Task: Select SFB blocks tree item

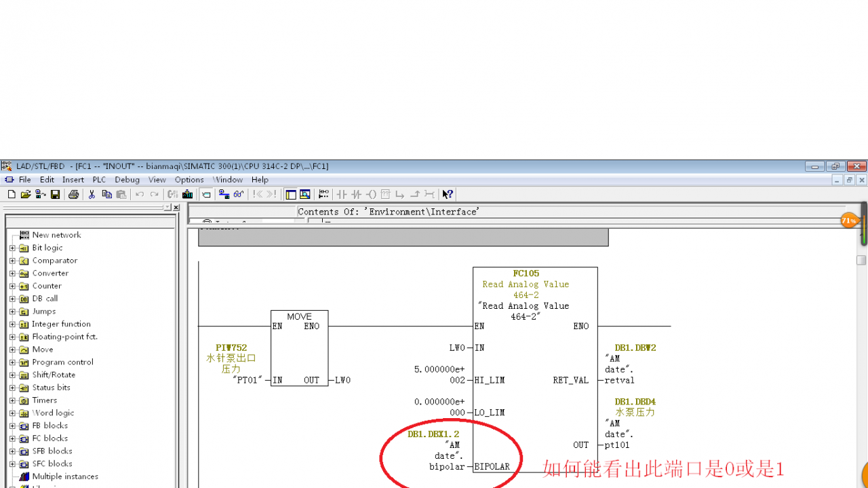Action: tap(52, 451)
